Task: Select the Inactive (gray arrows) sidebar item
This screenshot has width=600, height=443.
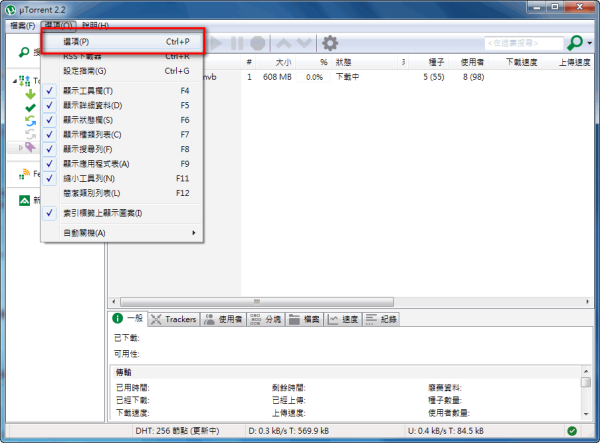Action: [30, 134]
